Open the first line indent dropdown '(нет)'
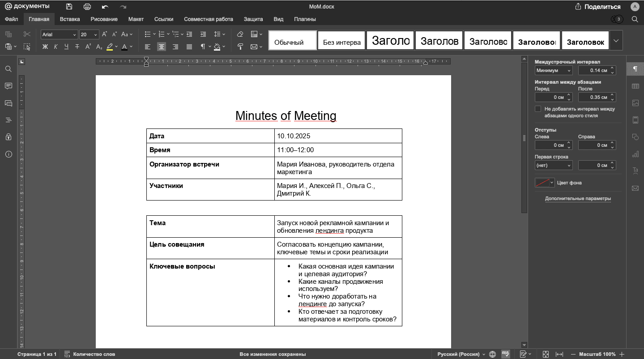The height and width of the screenshot is (359, 644). tap(553, 165)
